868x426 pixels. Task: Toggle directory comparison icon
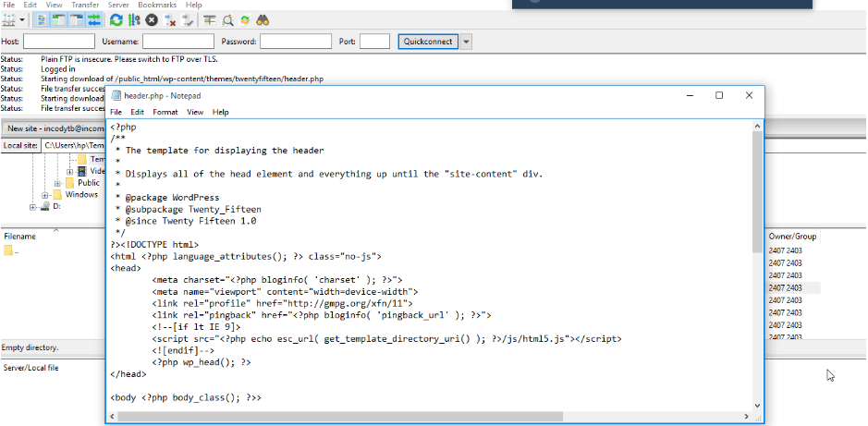coord(227,20)
